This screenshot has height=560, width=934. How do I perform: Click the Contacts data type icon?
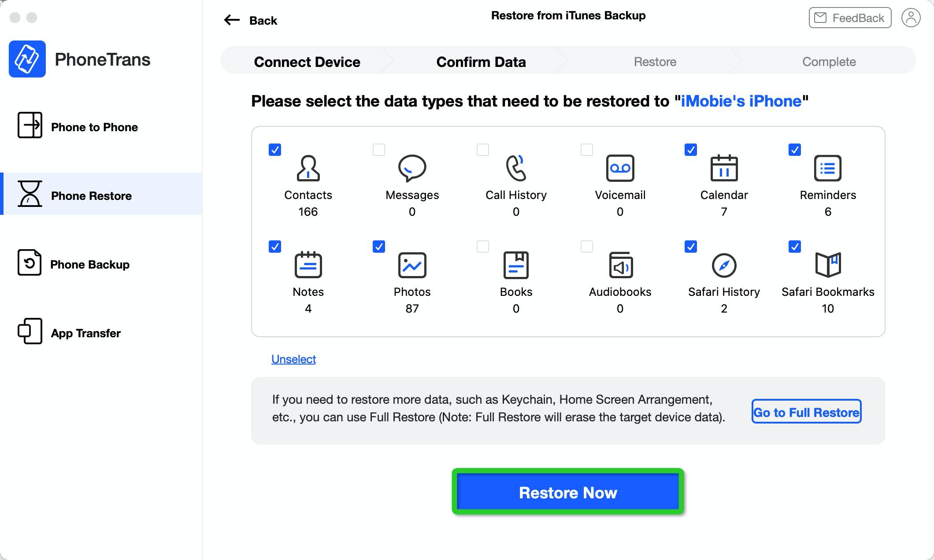(308, 168)
